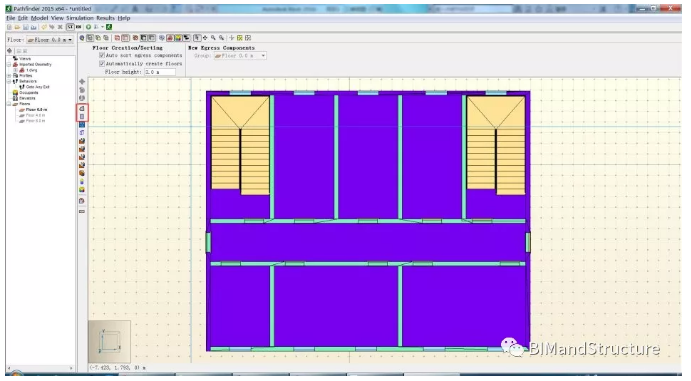Toggle Auto sort egress components checkbox
691x381 pixels.
102,55
